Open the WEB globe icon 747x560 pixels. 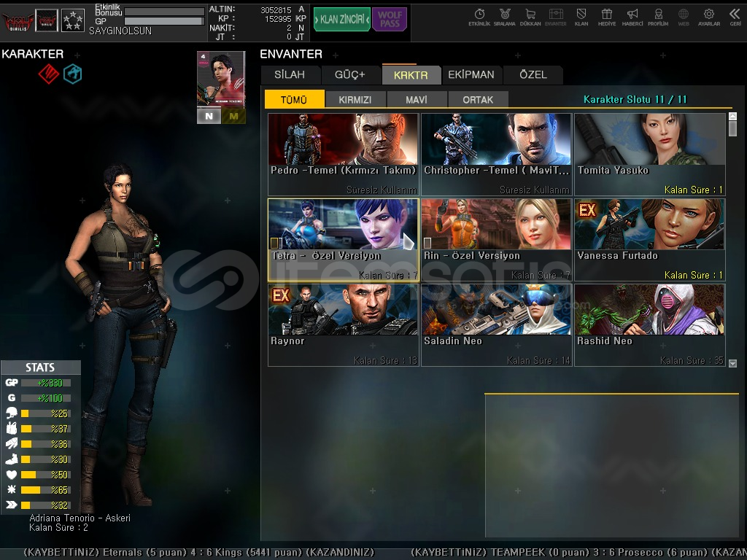click(684, 17)
